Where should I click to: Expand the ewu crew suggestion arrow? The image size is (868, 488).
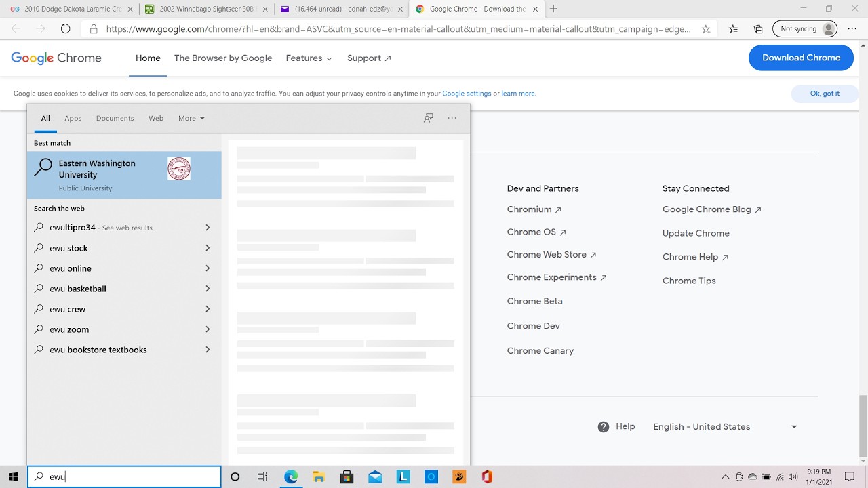pos(208,309)
